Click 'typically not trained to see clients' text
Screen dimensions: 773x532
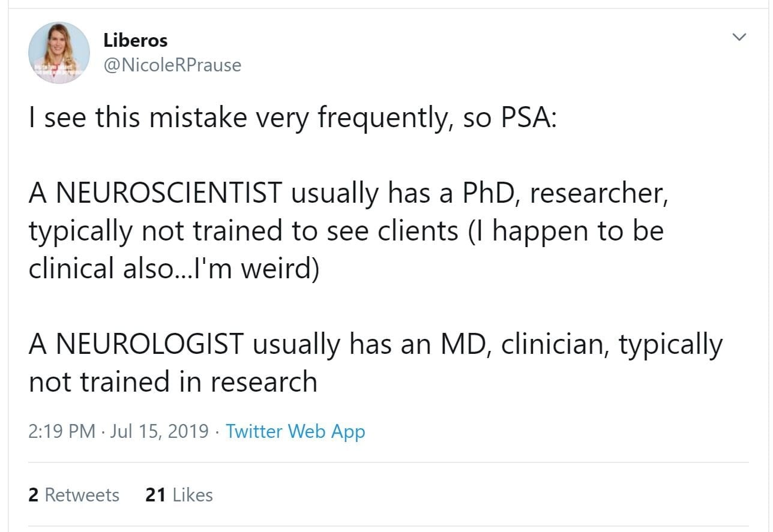coord(243,231)
